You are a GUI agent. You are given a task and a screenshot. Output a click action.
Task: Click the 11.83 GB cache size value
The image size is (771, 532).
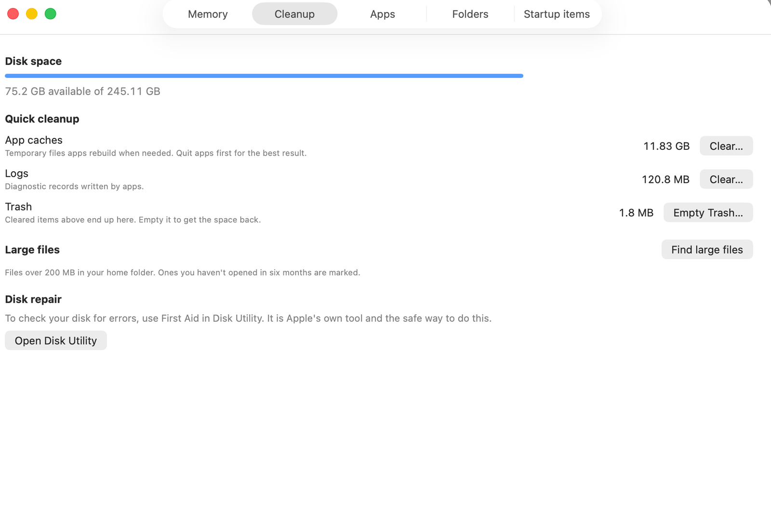click(666, 146)
